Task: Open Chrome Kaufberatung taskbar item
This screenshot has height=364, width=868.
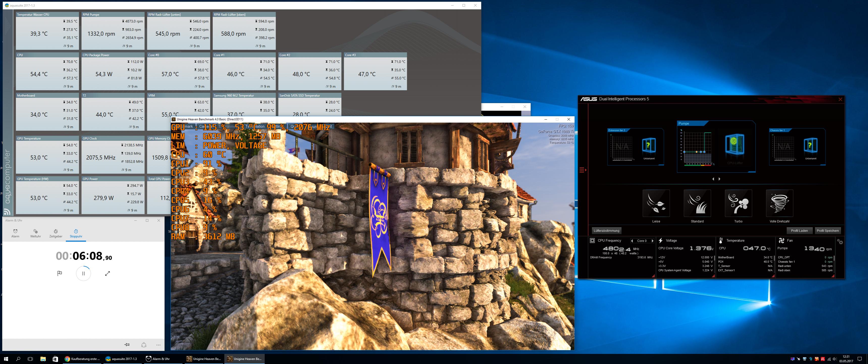Action: click(x=82, y=359)
